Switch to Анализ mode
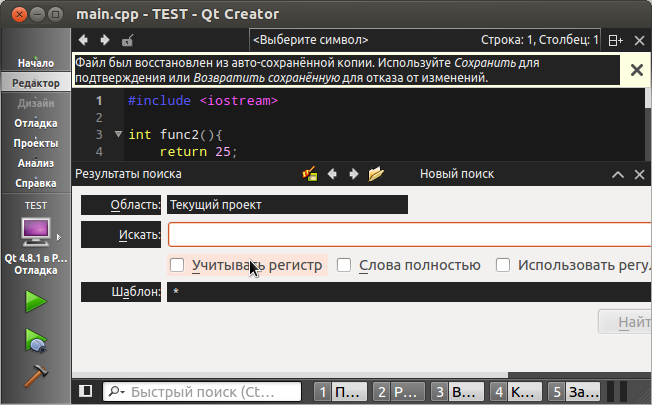The height and width of the screenshot is (405, 652). [x=36, y=163]
